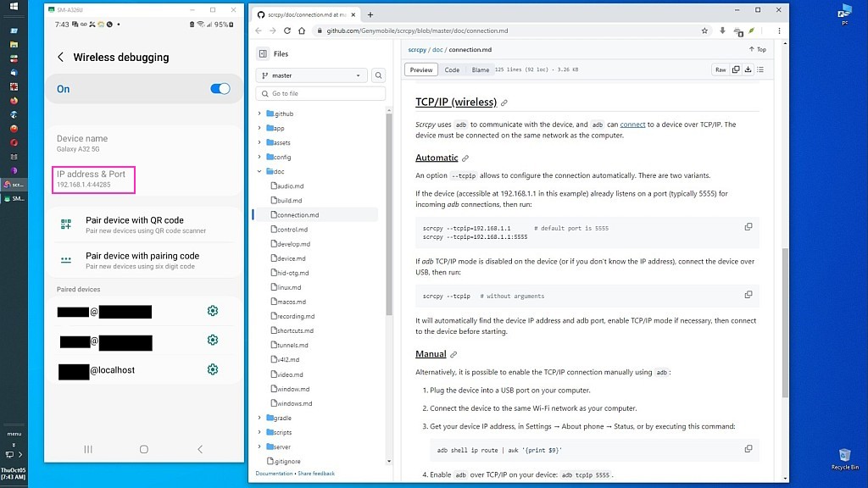
Task: Click the scrcpy breadcrumb link
Action: 417,50
